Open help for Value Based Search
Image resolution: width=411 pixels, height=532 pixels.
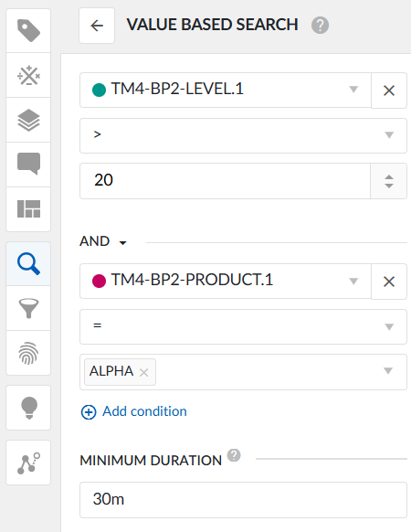point(320,25)
